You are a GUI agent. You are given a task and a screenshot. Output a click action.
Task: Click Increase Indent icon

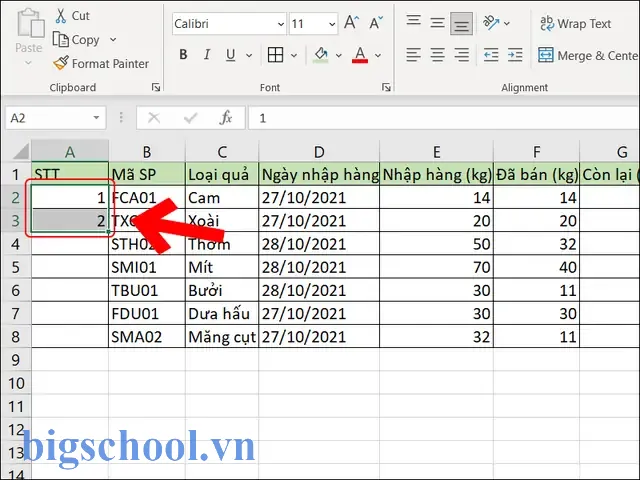coord(515,55)
